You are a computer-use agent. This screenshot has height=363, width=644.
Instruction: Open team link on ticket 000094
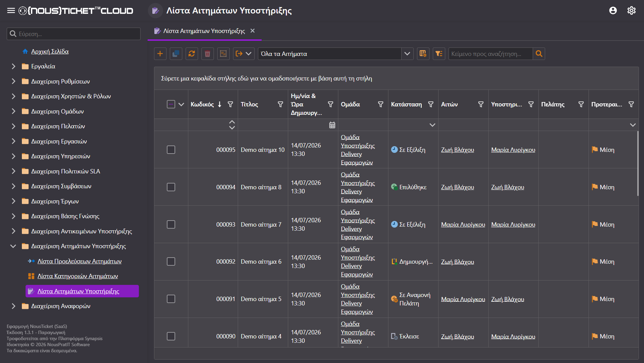coord(358,187)
